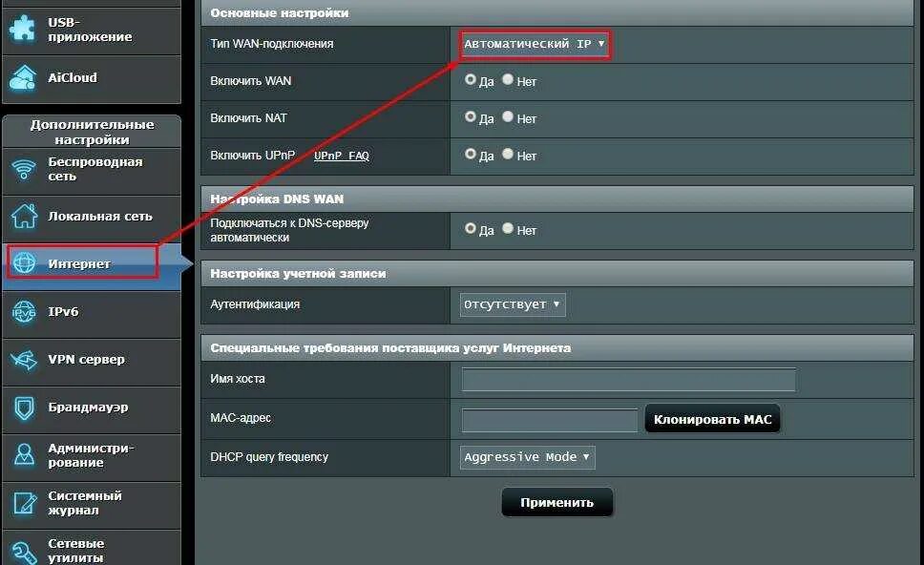
Task: Open the Аутентификация dropdown
Action: pos(513,304)
